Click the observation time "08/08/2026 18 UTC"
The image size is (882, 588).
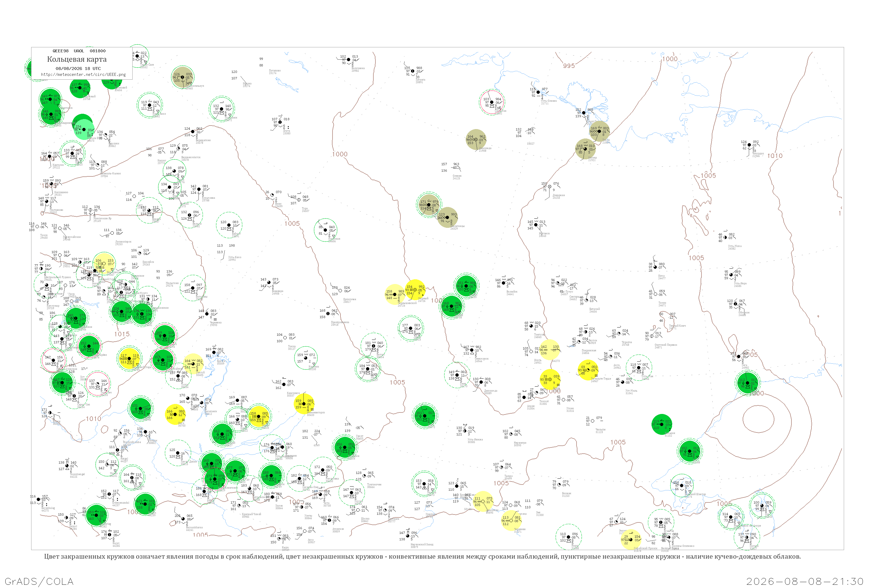click(78, 69)
